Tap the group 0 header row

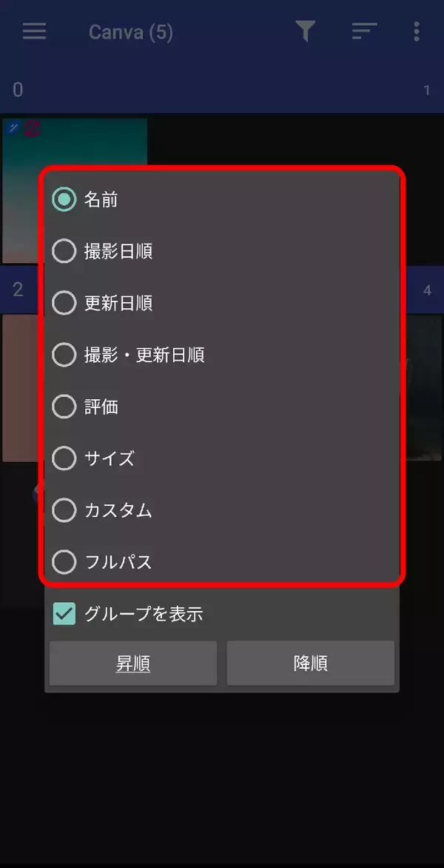click(222, 90)
